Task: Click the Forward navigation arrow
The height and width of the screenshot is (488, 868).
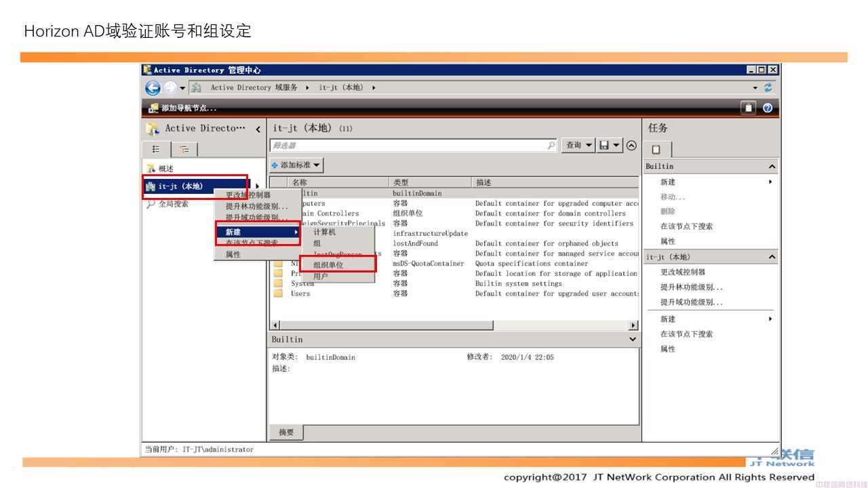Action: tap(170, 87)
